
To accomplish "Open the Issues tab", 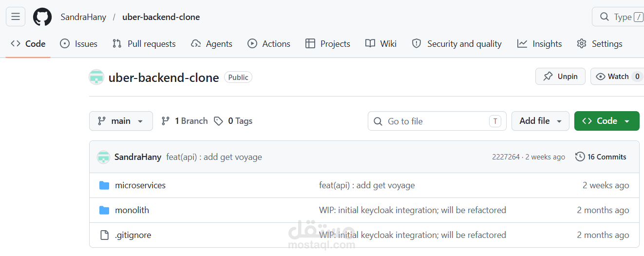I will 78,44.
